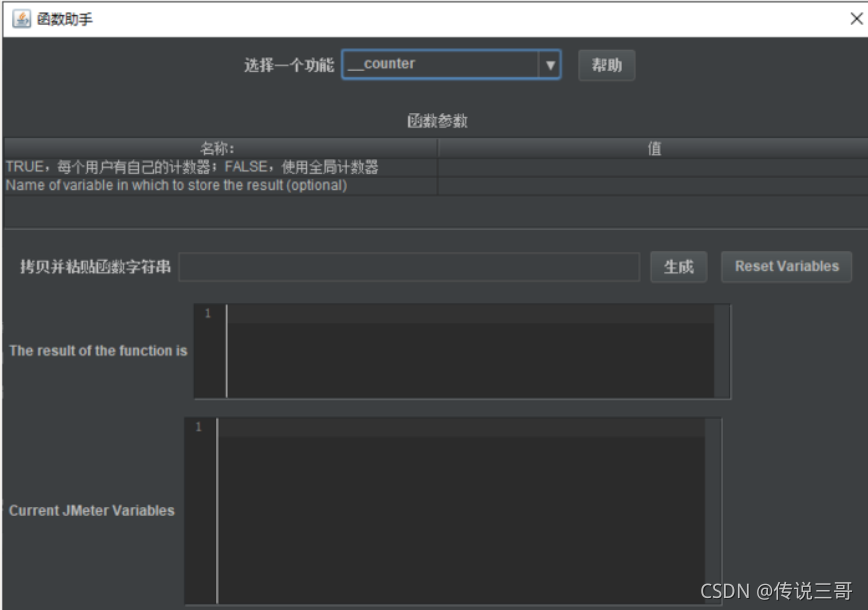Click the Reset Variables button

pyautogui.click(x=786, y=266)
